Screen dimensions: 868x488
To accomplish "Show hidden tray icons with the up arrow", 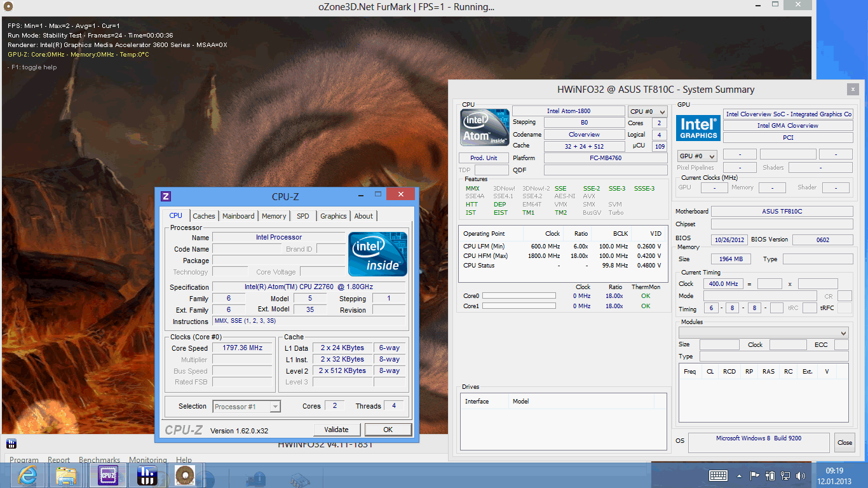I will click(x=739, y=475).
